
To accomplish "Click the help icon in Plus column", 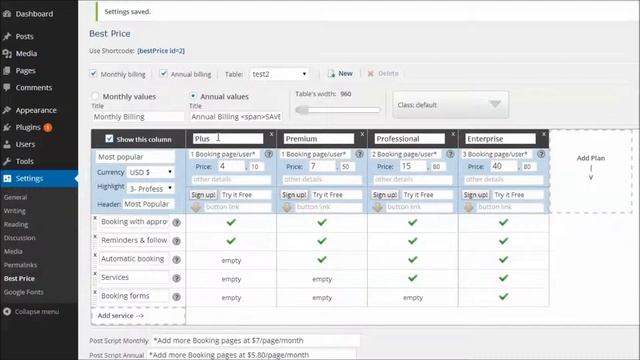I will (269, 154).
